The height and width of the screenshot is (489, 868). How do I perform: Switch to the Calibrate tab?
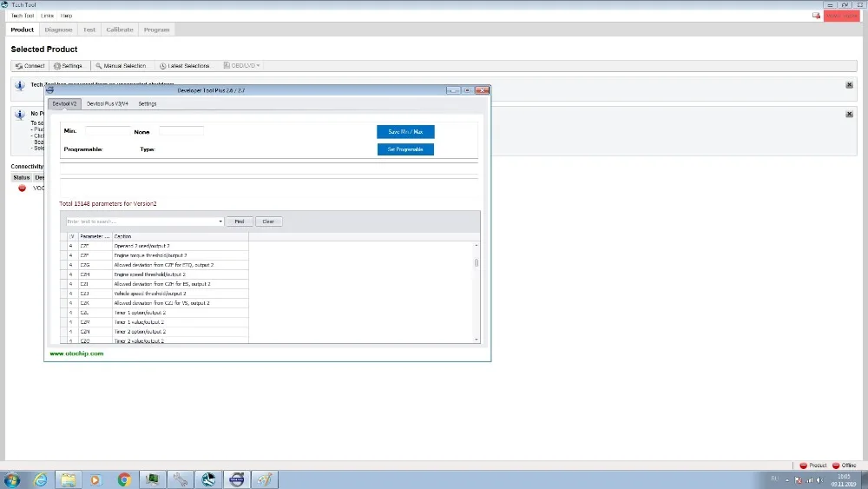[120, 30]
